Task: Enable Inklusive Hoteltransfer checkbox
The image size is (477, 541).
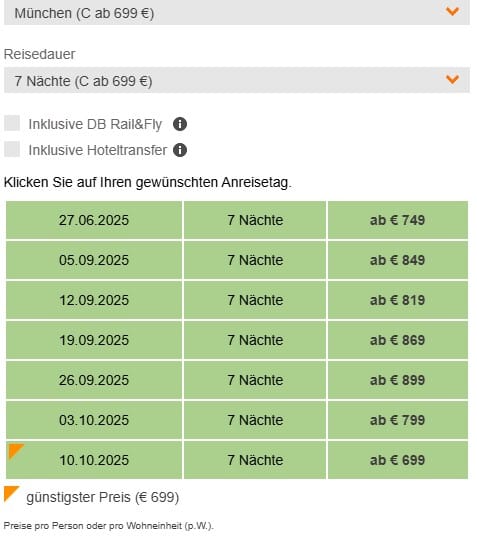Action: 12,149
